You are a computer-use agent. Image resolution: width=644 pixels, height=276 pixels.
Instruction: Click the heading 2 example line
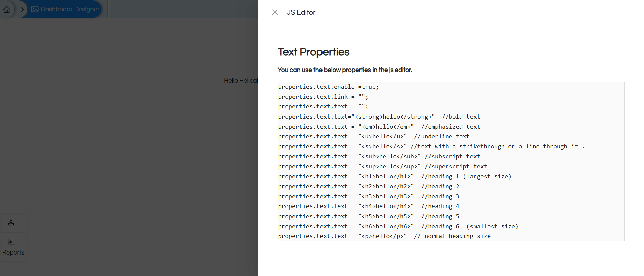(x=368, y=186)
